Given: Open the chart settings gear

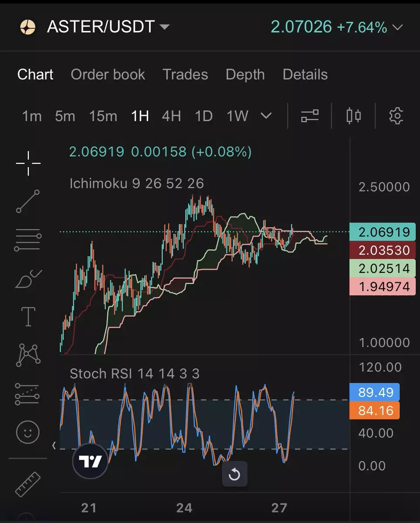Looking at the screenshot, I should click(x=396, y=116).
